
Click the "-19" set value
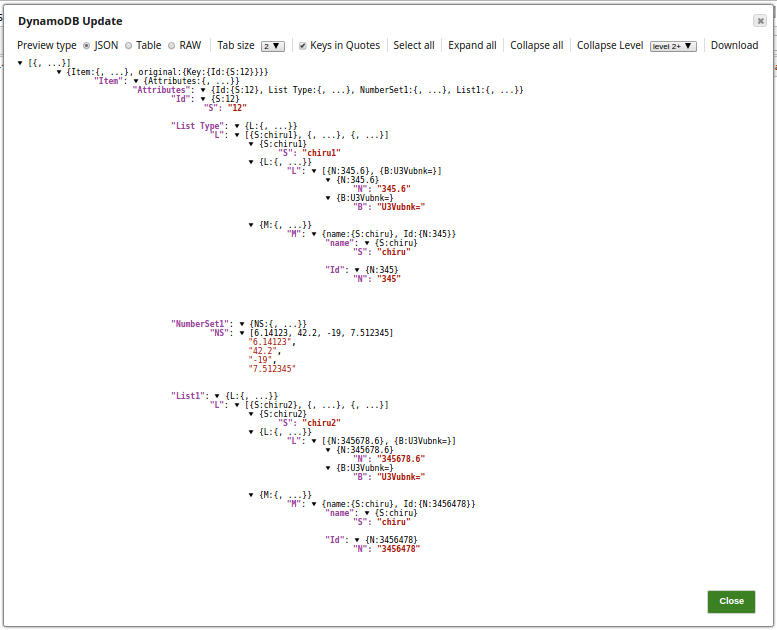(260, 360)
